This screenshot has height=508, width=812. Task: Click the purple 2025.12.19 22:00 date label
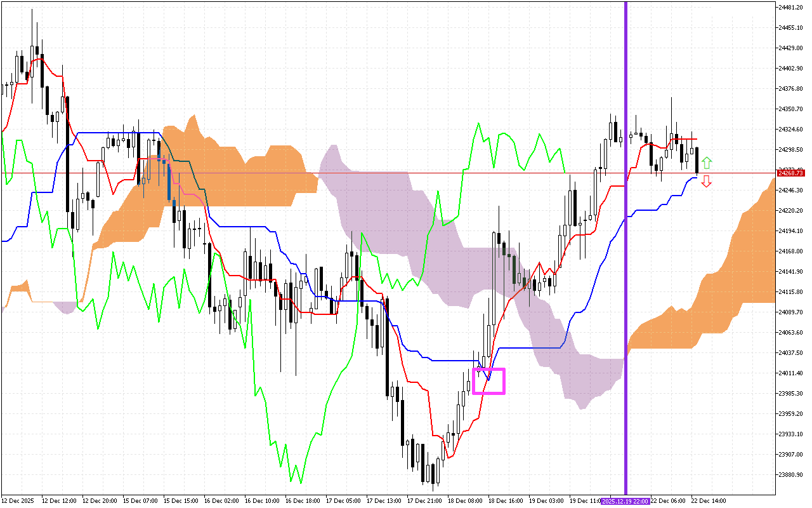pos(625,501)
